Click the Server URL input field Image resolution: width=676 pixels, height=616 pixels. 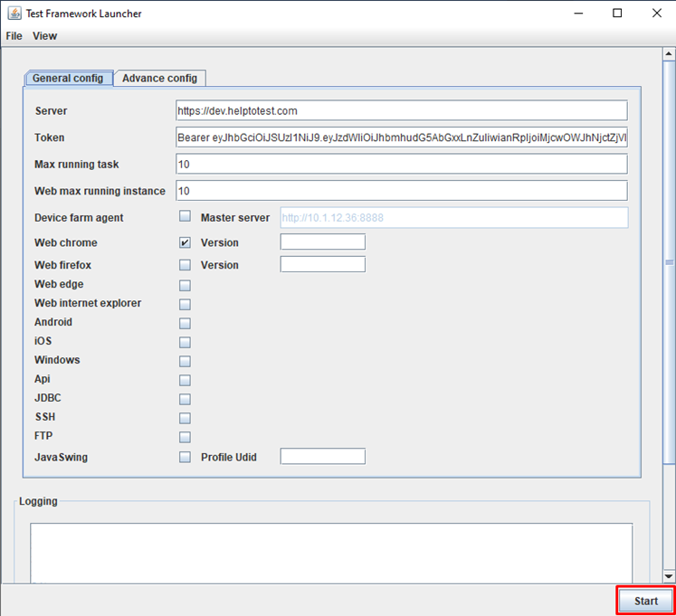coord(401,110)
